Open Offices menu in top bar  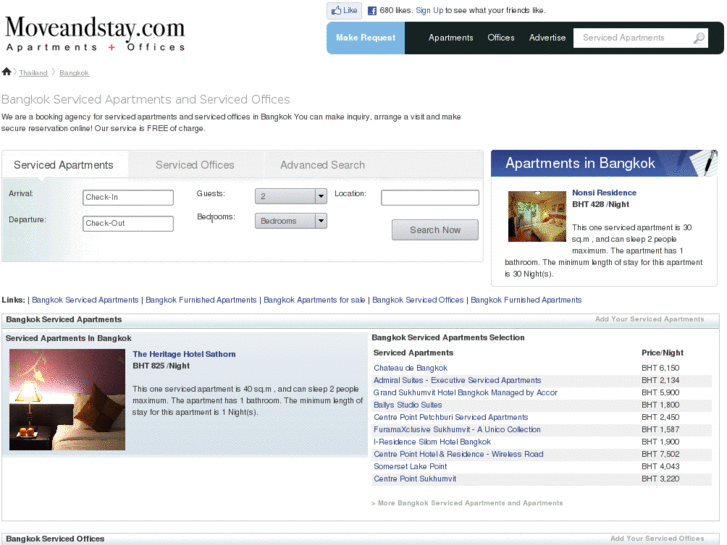coord(501,38)
